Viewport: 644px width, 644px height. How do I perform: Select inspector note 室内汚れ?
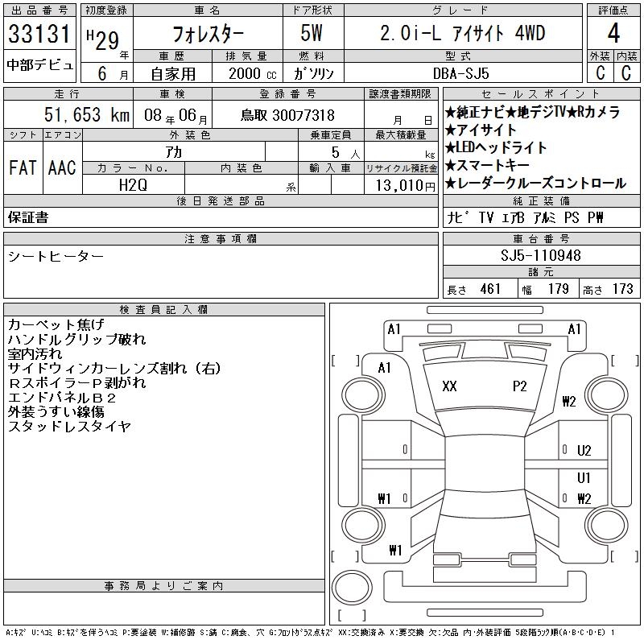click(35, 353)
